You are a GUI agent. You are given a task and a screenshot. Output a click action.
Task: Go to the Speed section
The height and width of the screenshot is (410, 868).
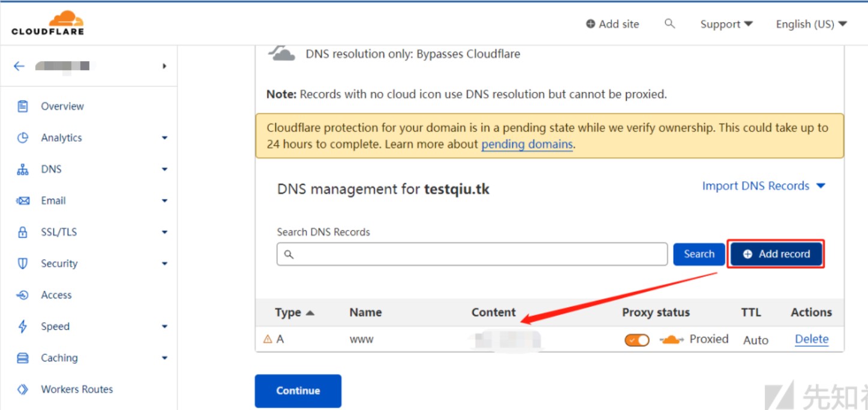(x=55, y=327)
